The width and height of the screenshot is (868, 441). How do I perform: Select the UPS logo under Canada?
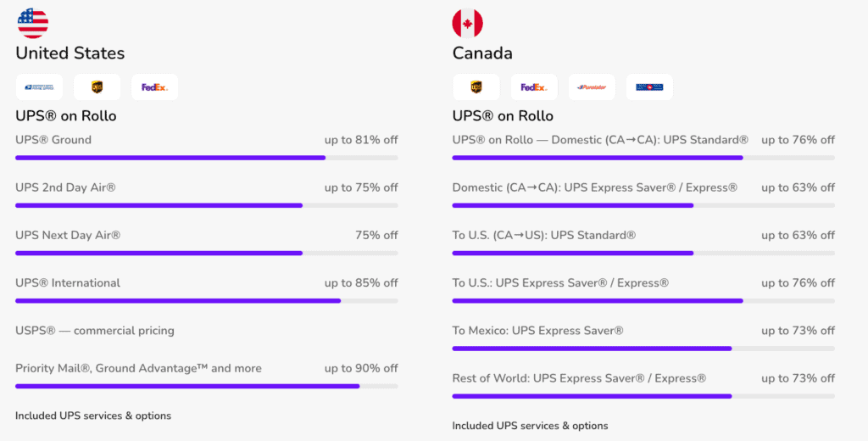tap(476, 87)
